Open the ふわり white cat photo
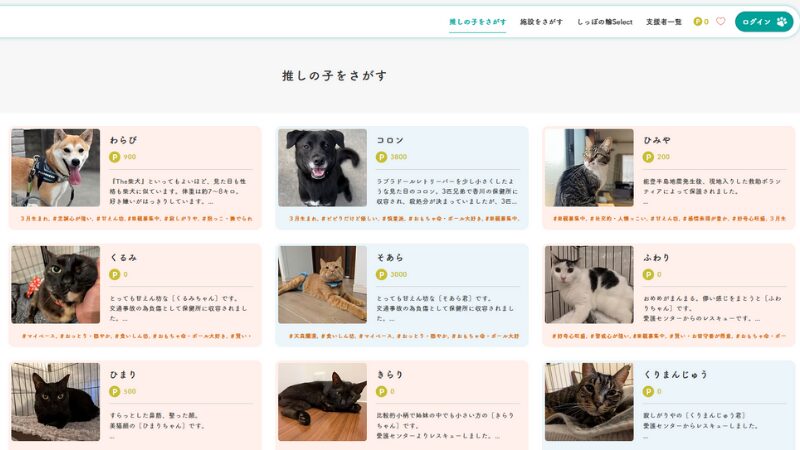Viewport: 800px width, 450px height. pos(589,285)
